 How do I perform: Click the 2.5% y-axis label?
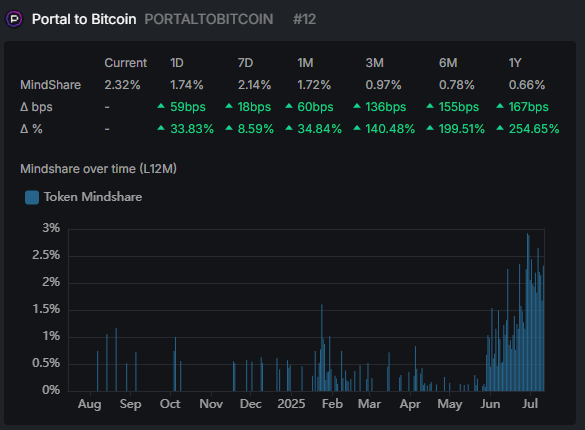click(46, 255)
